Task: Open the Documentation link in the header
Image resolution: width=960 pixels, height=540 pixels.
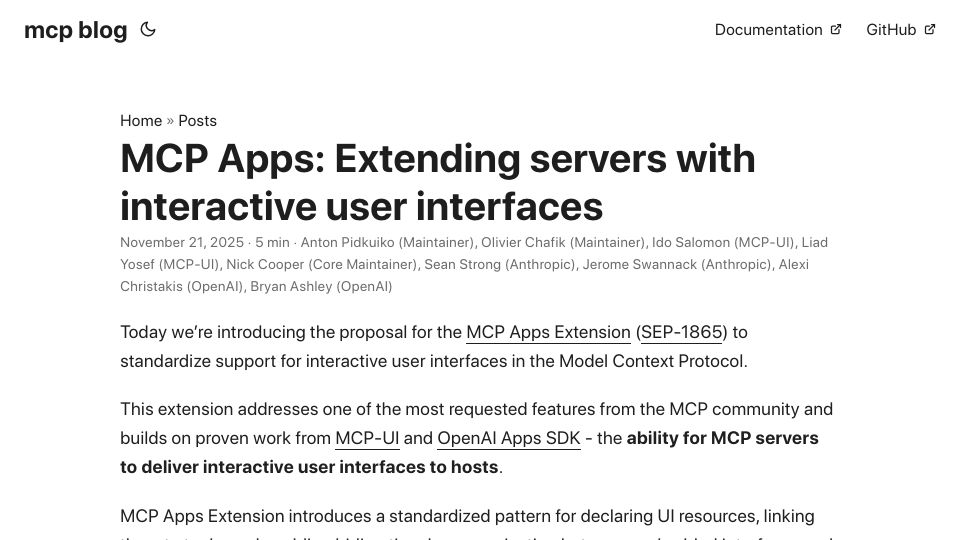Action: [778, 29]
